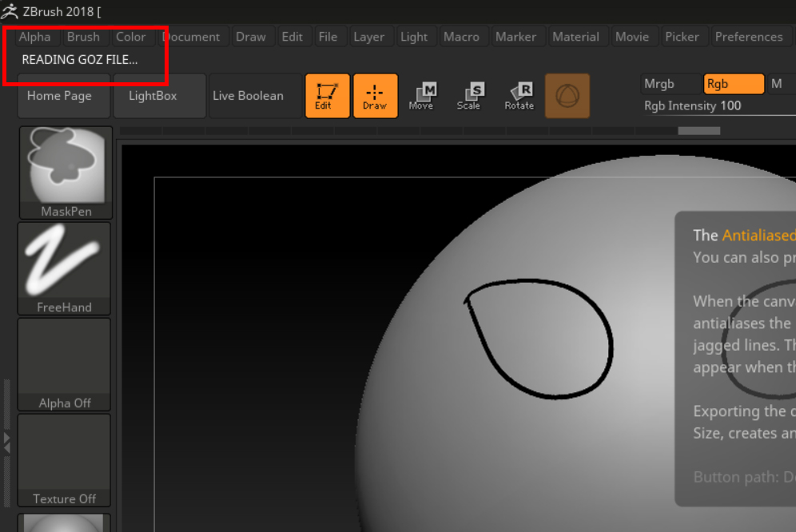Open the Macro menu

coord(461,37)
